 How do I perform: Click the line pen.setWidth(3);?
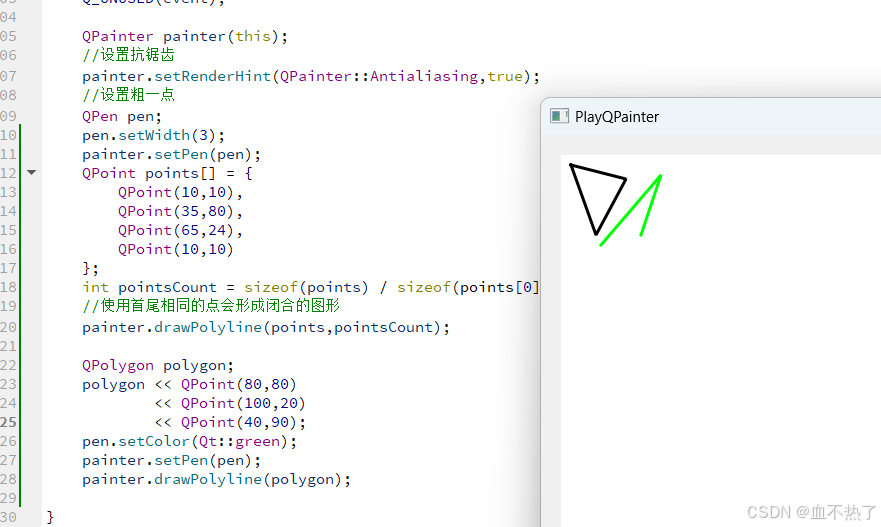153,135
